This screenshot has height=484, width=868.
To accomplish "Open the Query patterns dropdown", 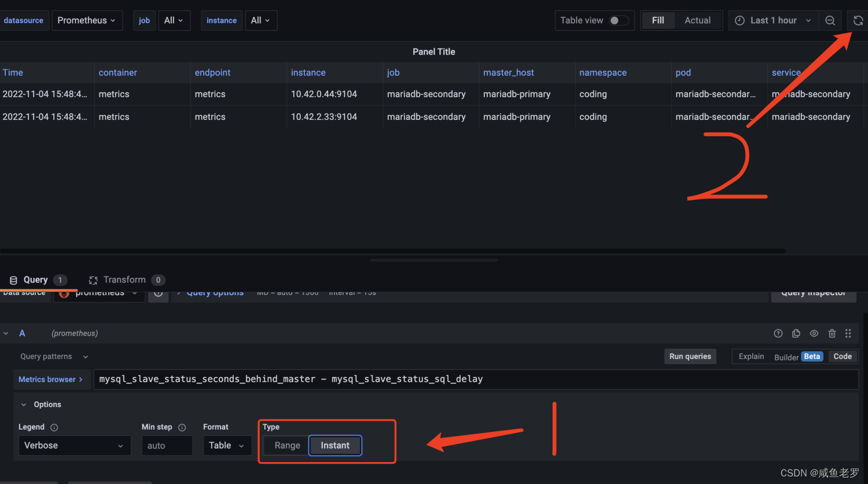I will click(x=54, y=357).
